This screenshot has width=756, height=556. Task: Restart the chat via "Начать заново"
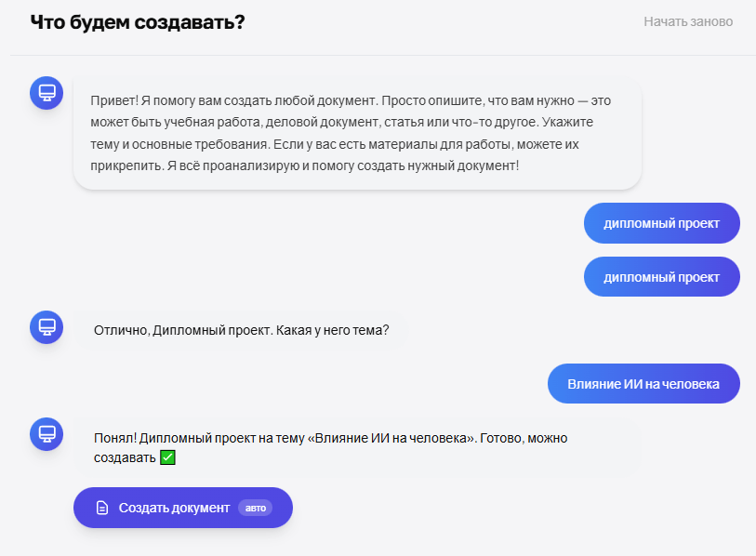point(687,21)
